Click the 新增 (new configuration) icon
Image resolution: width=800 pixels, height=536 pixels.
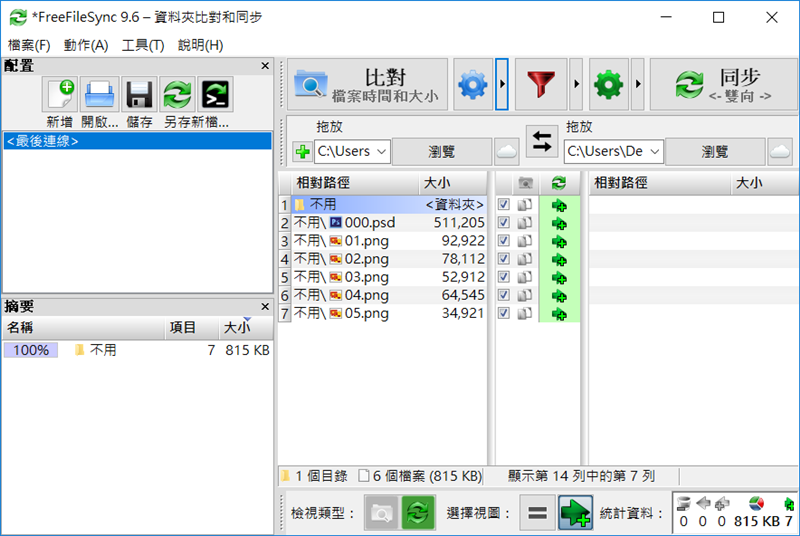pos(60,94)
